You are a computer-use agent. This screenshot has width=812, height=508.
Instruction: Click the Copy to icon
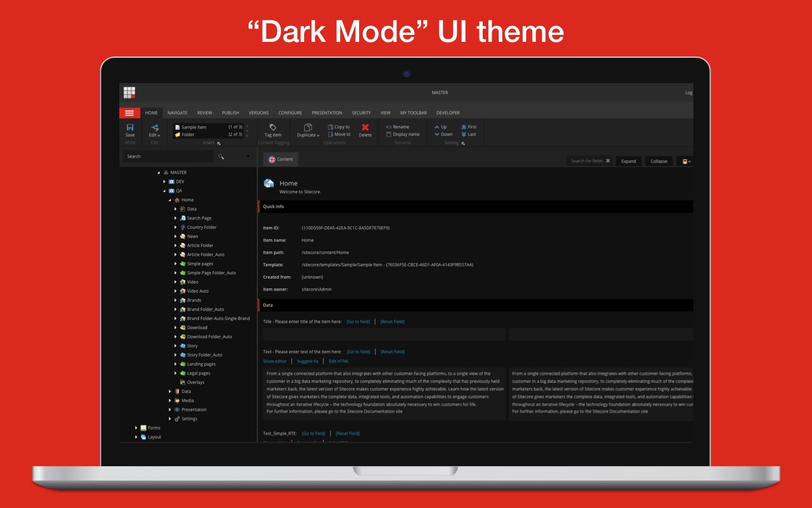click(331, 127)
